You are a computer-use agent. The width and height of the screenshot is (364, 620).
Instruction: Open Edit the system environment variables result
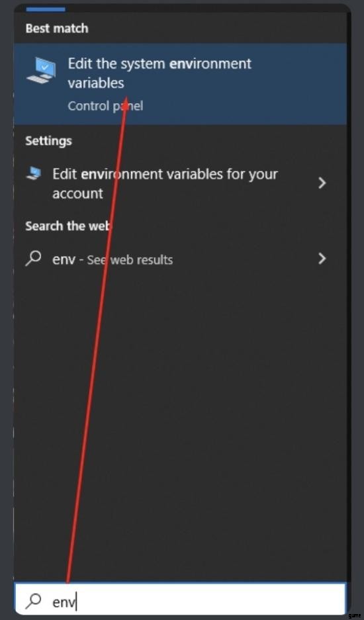pos(180,84)
